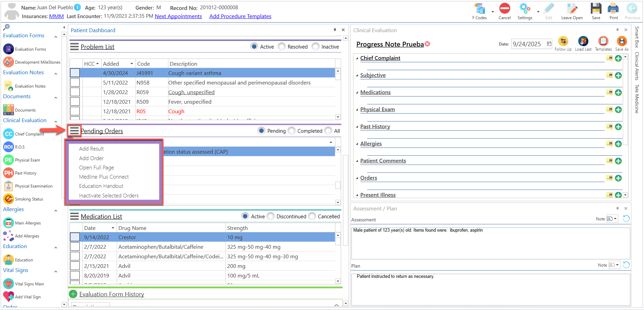Open the Next Appointments link
The height and width of the screenshot is (310, 644).
click(x=178, y=16)
